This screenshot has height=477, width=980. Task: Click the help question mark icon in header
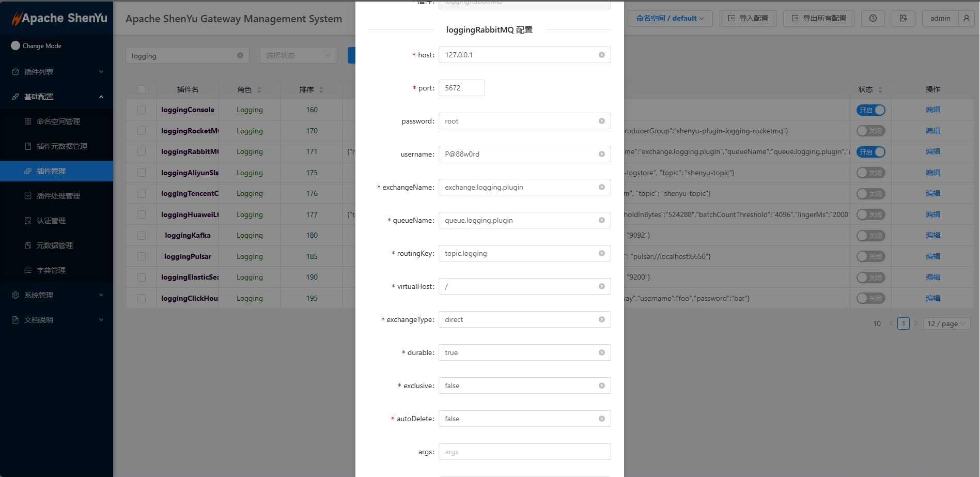873,19
